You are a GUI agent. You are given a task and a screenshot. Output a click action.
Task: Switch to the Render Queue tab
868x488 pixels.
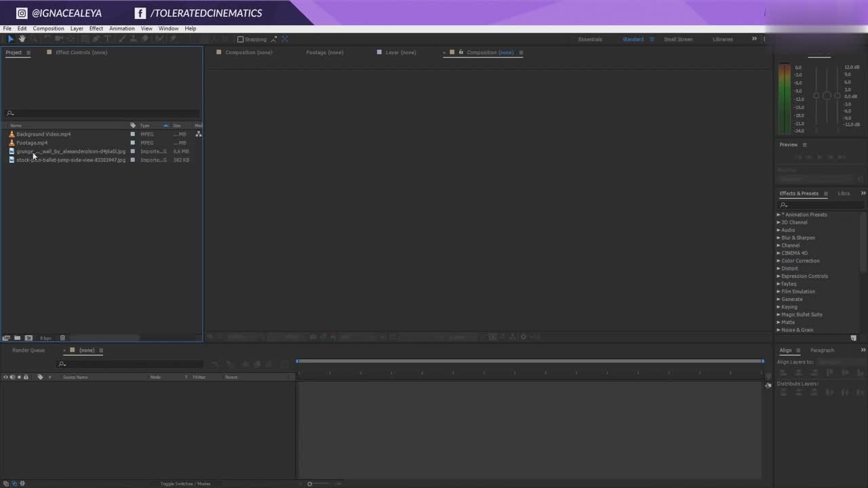click(x=28, y=350)
